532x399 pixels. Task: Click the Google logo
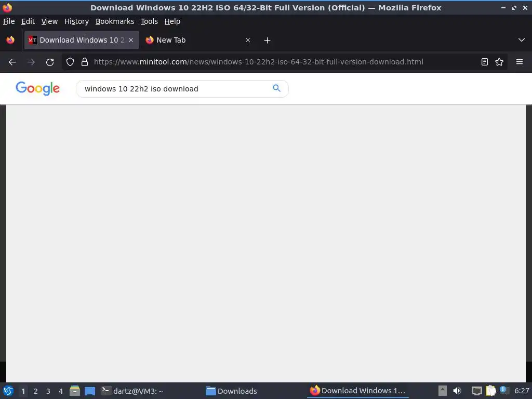coord(37,88)
